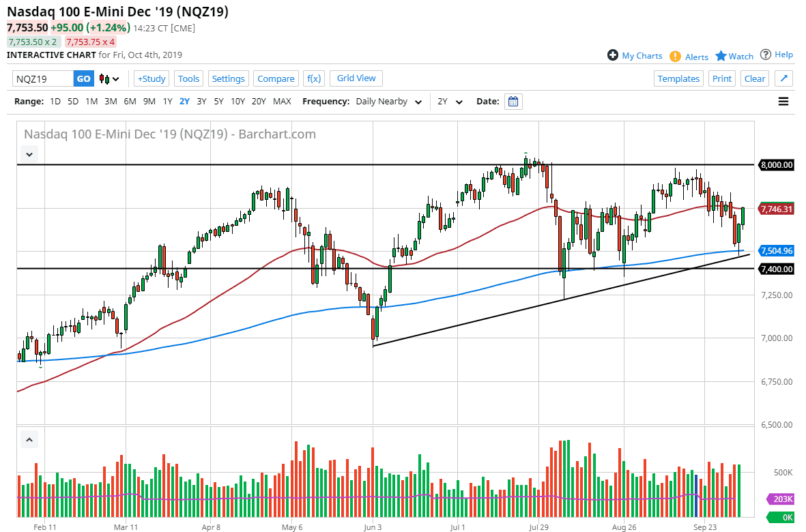Open the hamburger menu on the toolbar
The width and height of the screenshot is (806, 532).
point(783,101)
